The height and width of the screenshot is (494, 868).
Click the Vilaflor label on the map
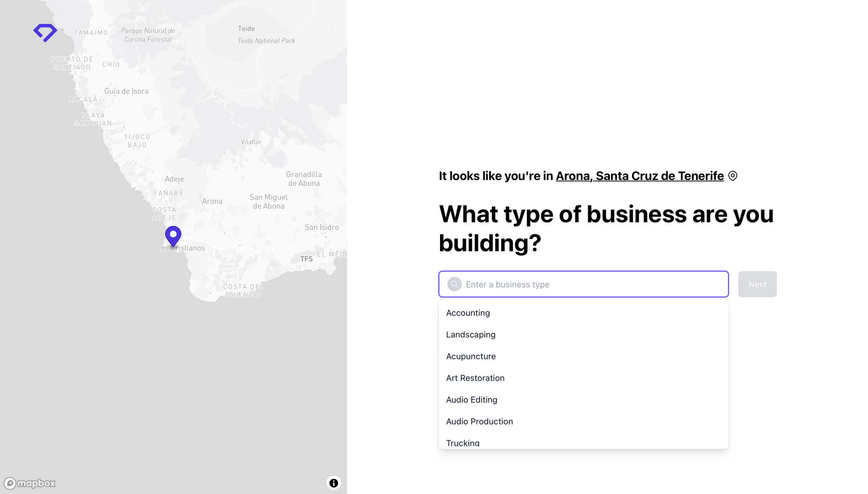(251, 142)
